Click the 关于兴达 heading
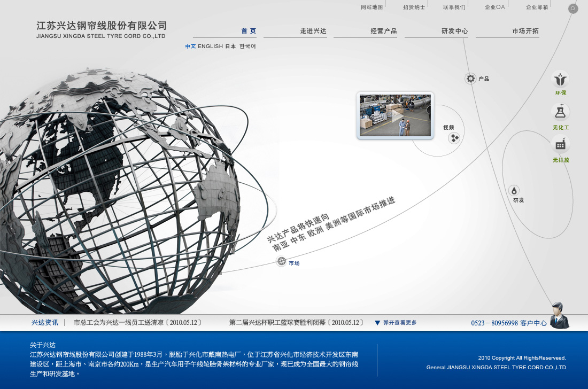 (43, 345)
